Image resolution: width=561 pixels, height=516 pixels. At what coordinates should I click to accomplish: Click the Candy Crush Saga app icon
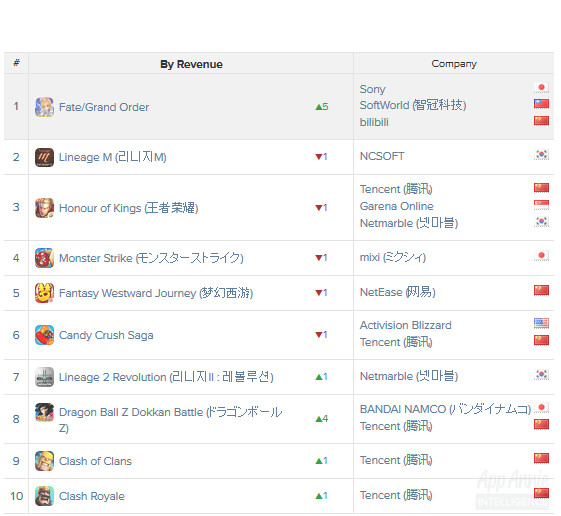[x=44, y=335]
